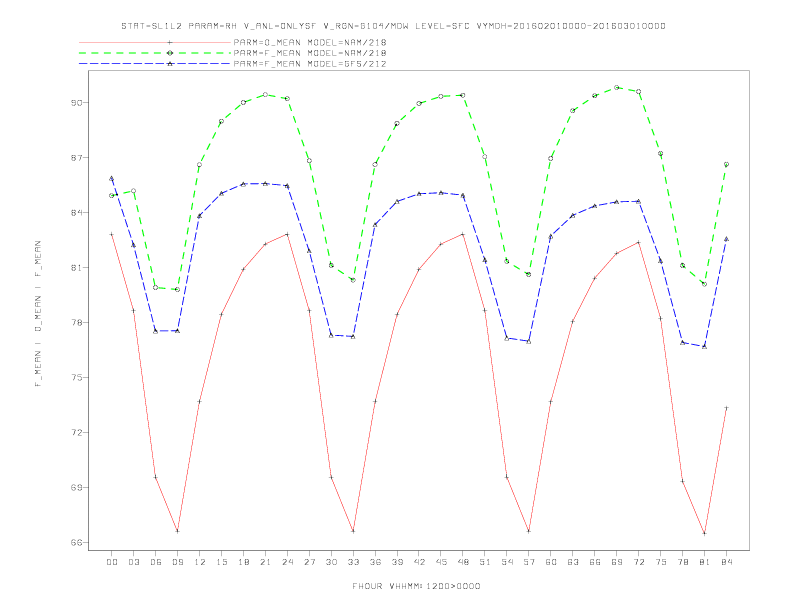Click the y-axis tick label 69

tap(76, 488)
